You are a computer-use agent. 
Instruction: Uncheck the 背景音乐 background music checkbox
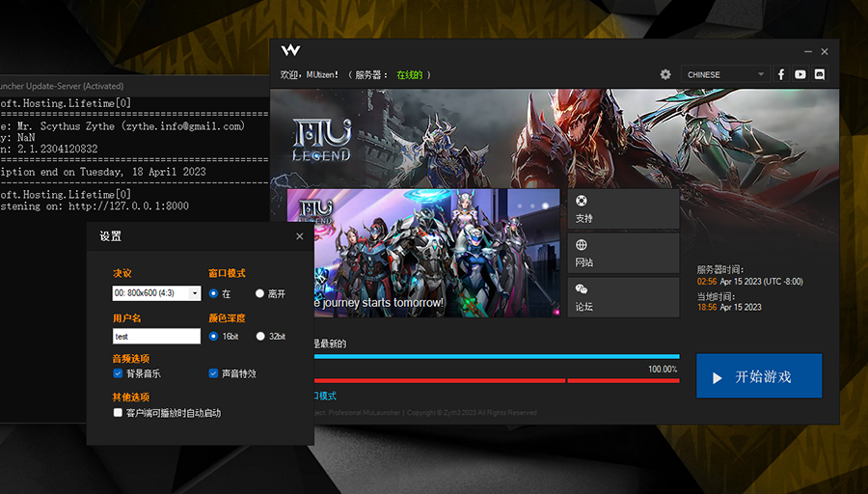click(x=118, y=373)
